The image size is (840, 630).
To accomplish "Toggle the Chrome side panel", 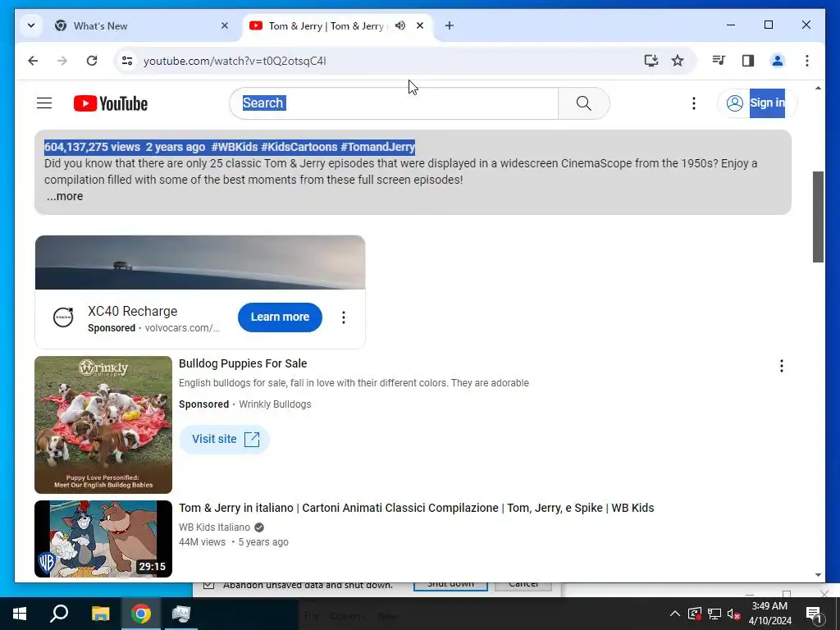I will point(748,61).
